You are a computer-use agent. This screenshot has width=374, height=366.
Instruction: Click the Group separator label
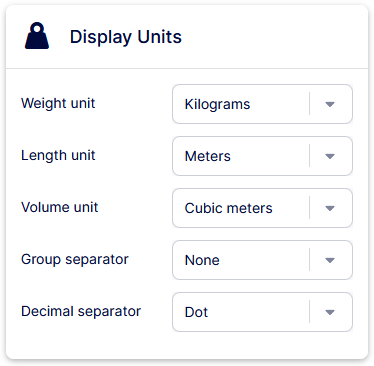point(75,260)
